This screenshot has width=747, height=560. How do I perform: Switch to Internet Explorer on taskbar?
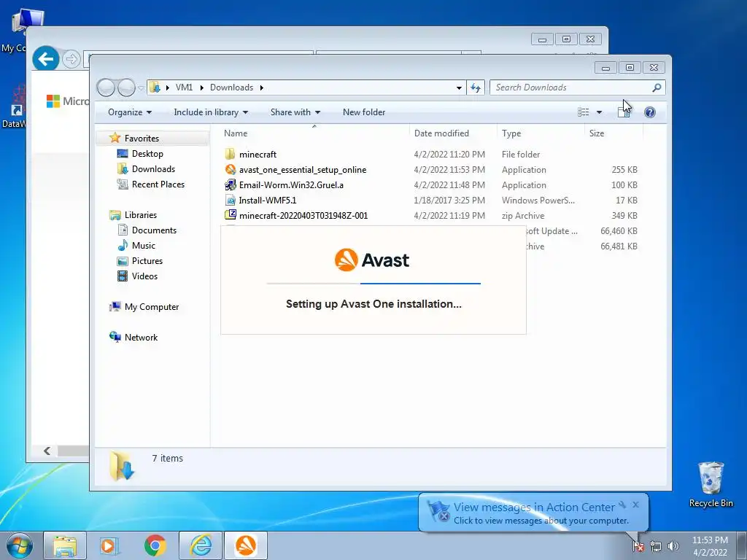(x=201, y=545)
